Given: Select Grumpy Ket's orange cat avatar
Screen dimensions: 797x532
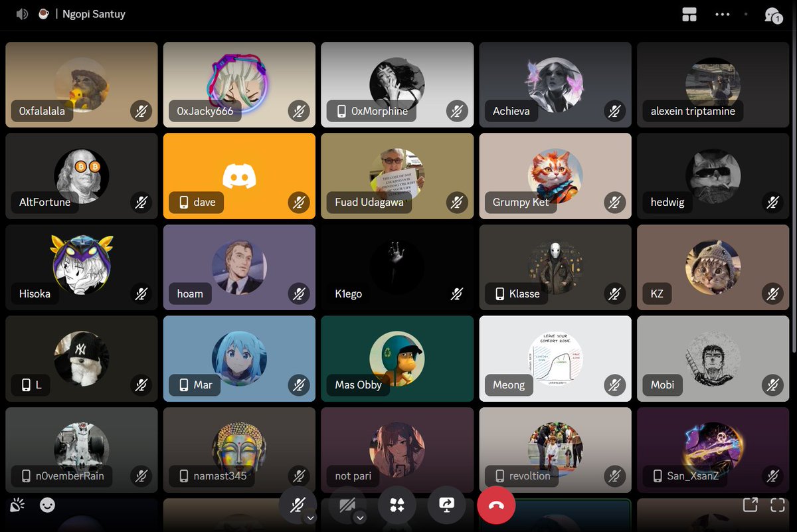Looking at the screenshot, I should click(555, 175).
